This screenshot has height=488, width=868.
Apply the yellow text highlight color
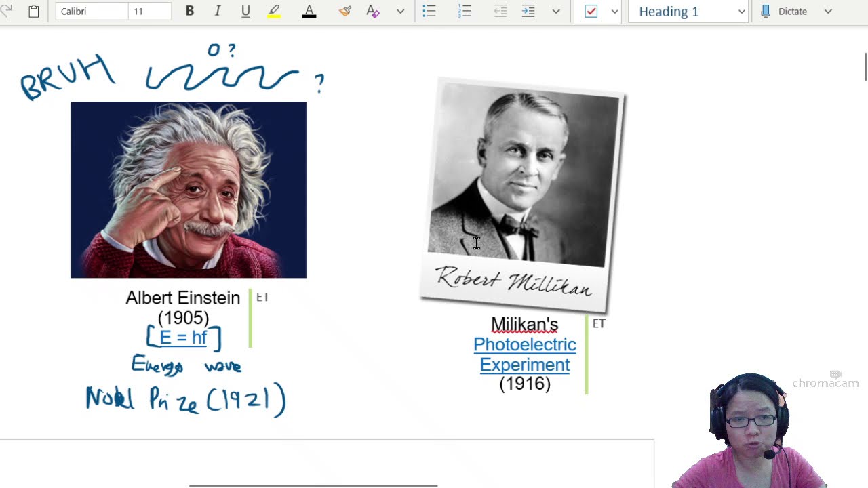(274, 11)
